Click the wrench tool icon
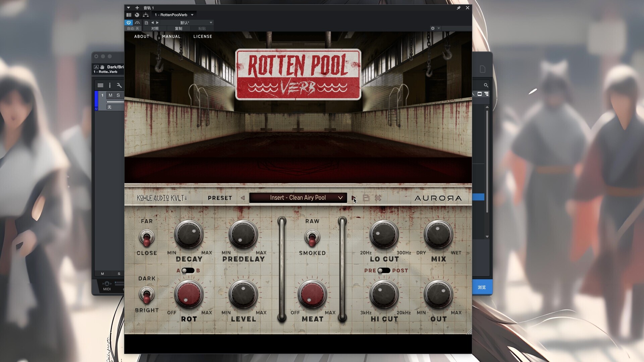 119,85
